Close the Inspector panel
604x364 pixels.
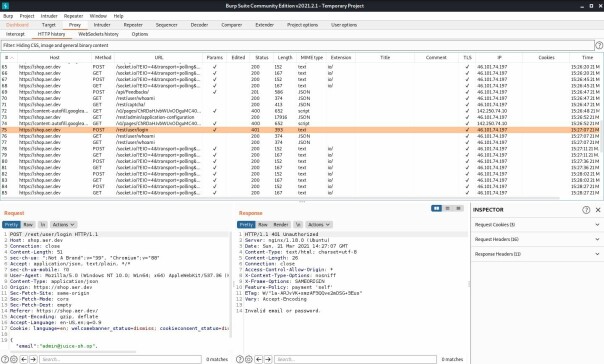click(598, 210)
